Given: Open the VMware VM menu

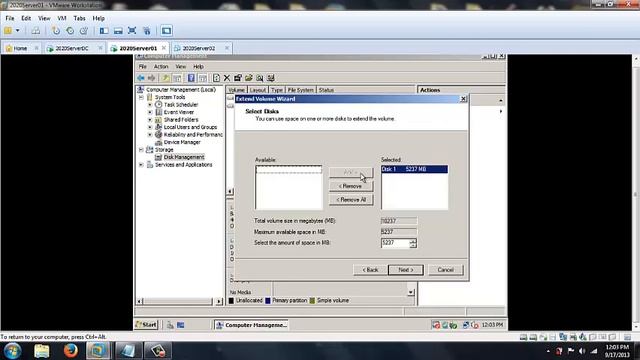Looking at the screenshot, I should pos(62,18).
